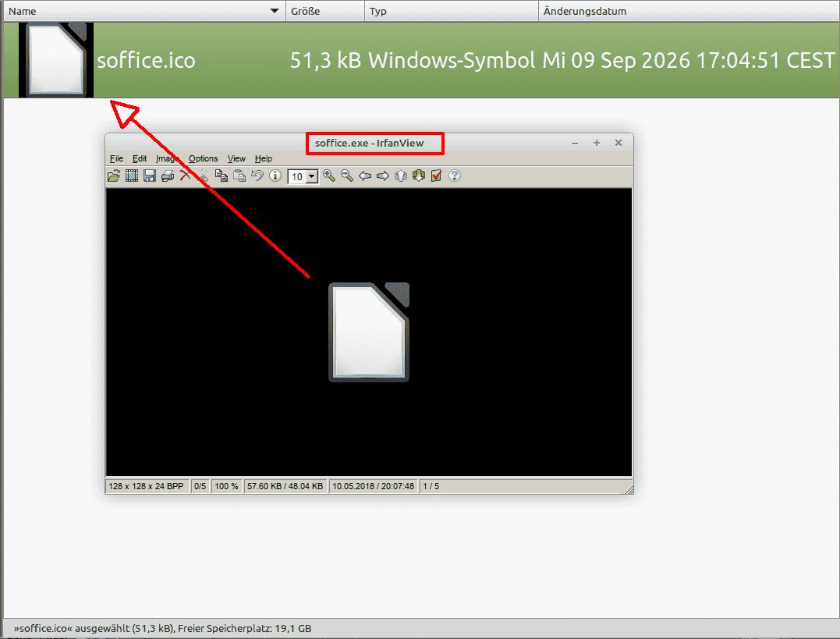
Task: Open the Edit menu in IrfanView
Action: click(140, 158)
